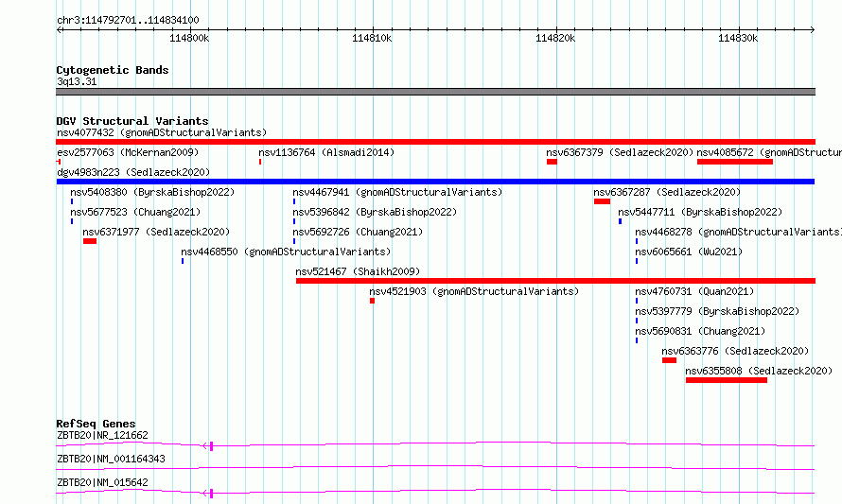Select the gray 3q13.31 cytogenetic band bar
This screenshot has width=842, height=504.
[x=435, y=92]
